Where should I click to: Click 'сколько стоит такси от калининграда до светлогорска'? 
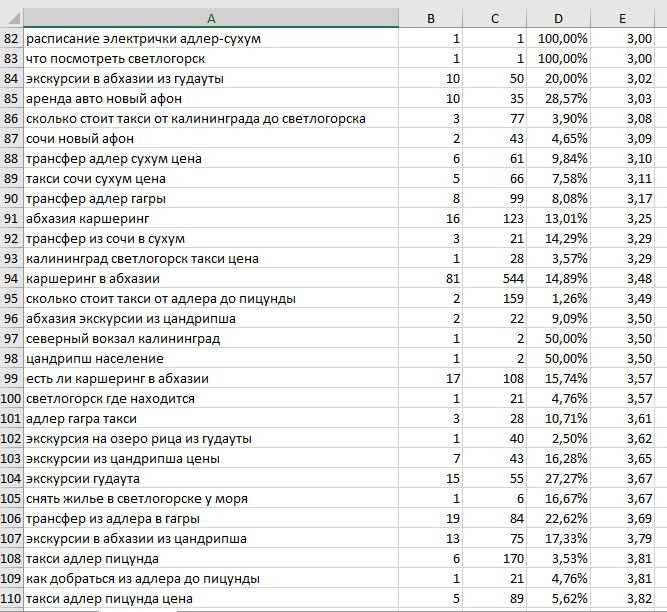coord(211,118)
